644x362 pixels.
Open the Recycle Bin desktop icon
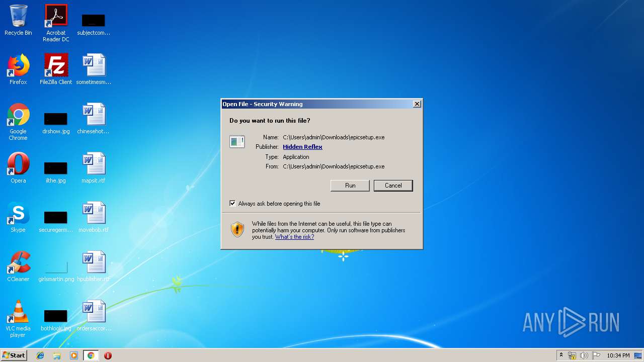point(18,20)
